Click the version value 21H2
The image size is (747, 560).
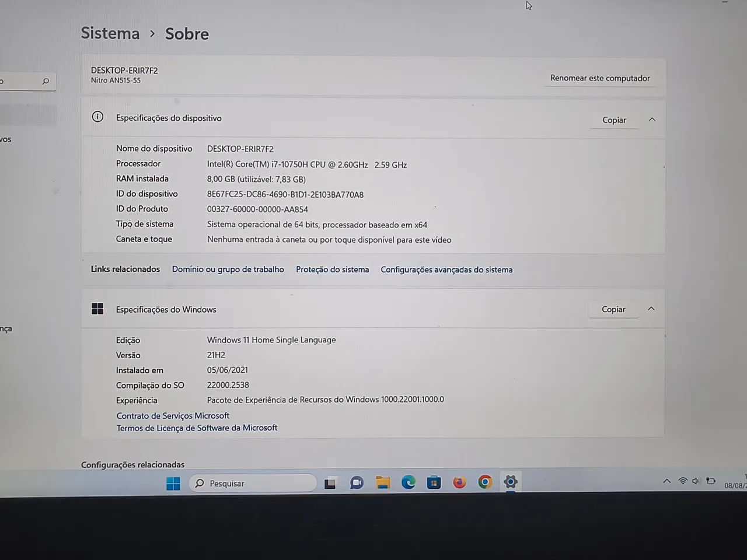(x=216, y=355)
